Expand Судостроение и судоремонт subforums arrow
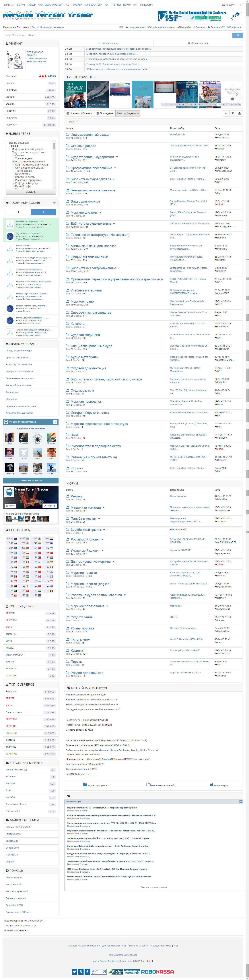Image resolution: width=249 pixels, height=980 pixels. (117, 157)
